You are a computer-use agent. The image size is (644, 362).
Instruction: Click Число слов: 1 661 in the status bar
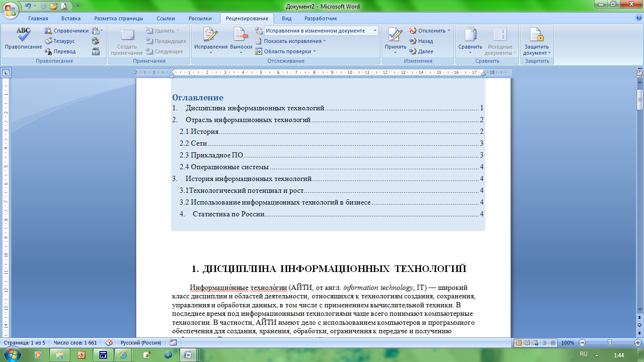(75, 343)
